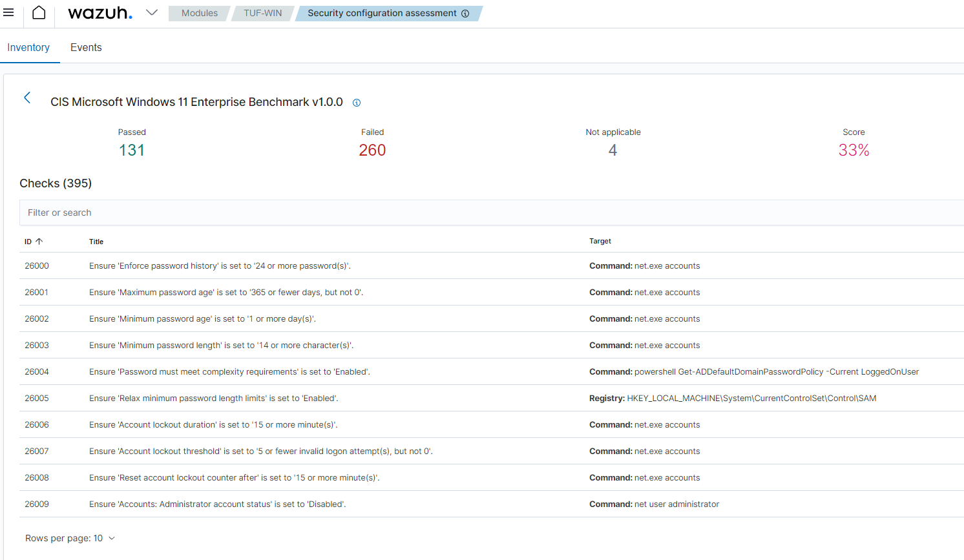Sort checks by ID column arrow
The height and width of the screenshot is (560, 964).
coord(39,242)
